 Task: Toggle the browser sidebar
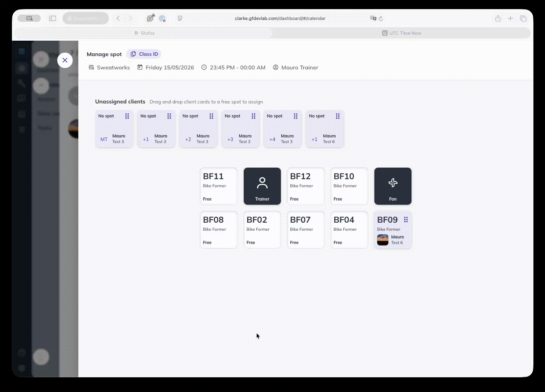[53, 18]
